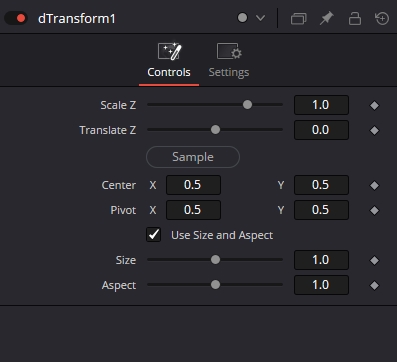Click the Translate Z slider handle
Image resolution: width=397 pixels, height=362 pixels.
click(215, 130)
